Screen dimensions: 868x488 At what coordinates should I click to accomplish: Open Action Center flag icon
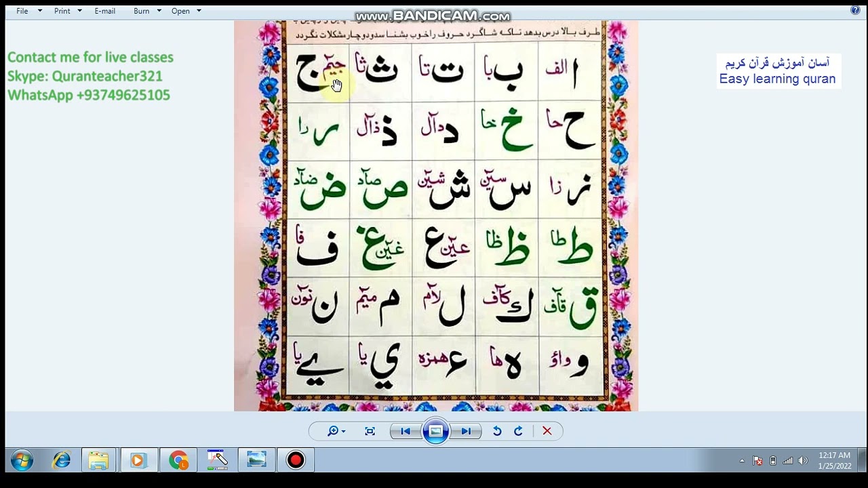(758, 461)
